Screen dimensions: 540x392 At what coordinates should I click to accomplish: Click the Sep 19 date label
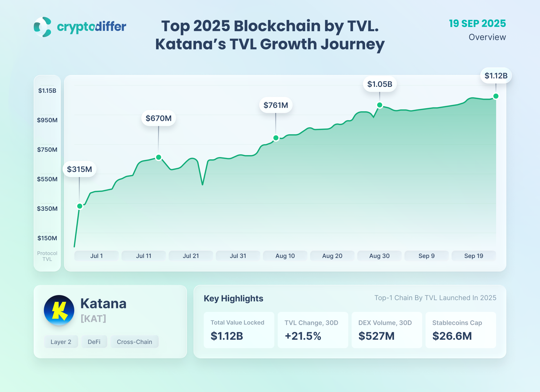click(x=474, y=256)
